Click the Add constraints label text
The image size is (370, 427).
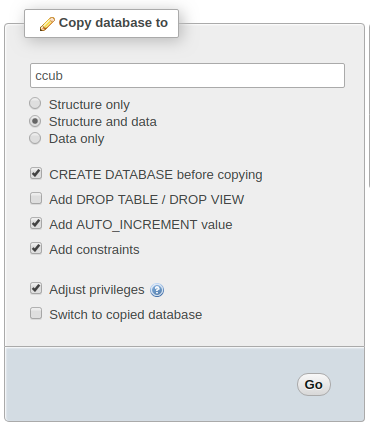click(94, 250)
